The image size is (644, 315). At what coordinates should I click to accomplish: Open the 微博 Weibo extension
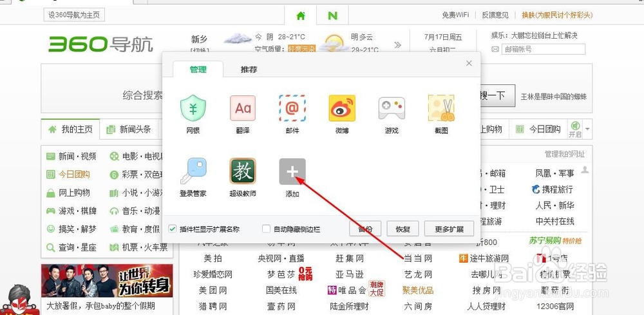[x=342, y=108]
